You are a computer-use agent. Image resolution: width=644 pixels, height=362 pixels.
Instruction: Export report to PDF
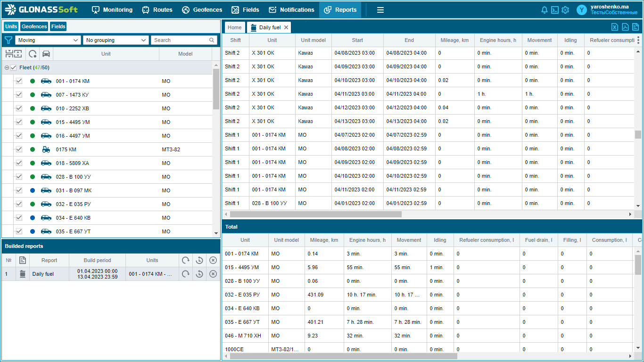point(625,27)
